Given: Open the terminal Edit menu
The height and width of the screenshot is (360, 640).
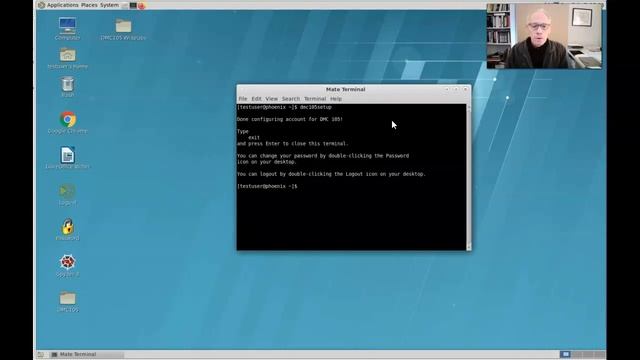Looking at the screenshot, I should (256, 99).
